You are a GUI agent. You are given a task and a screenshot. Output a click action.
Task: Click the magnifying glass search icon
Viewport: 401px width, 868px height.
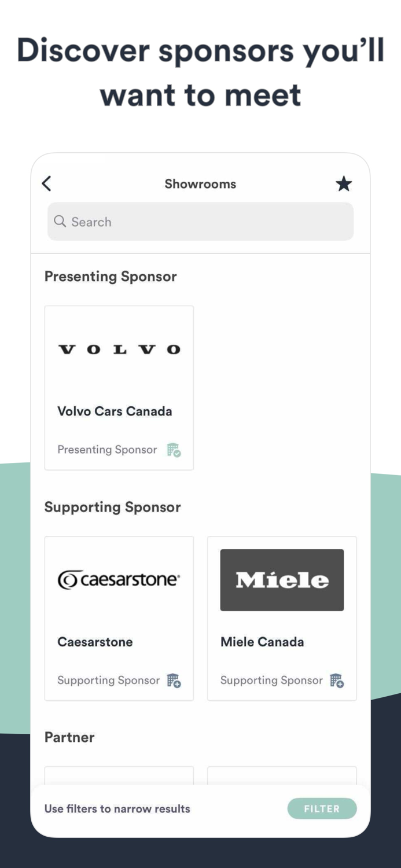tap(60, 222)
